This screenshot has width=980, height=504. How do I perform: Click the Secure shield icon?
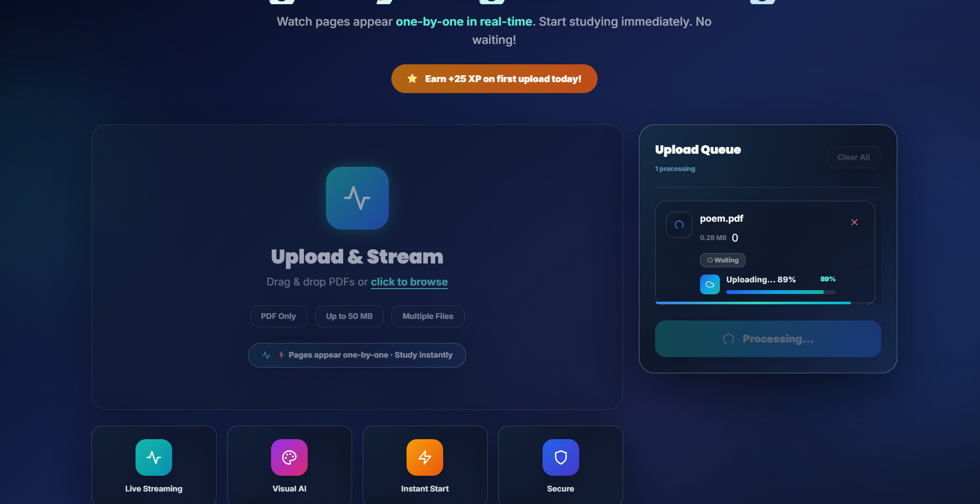pos(561,457)
